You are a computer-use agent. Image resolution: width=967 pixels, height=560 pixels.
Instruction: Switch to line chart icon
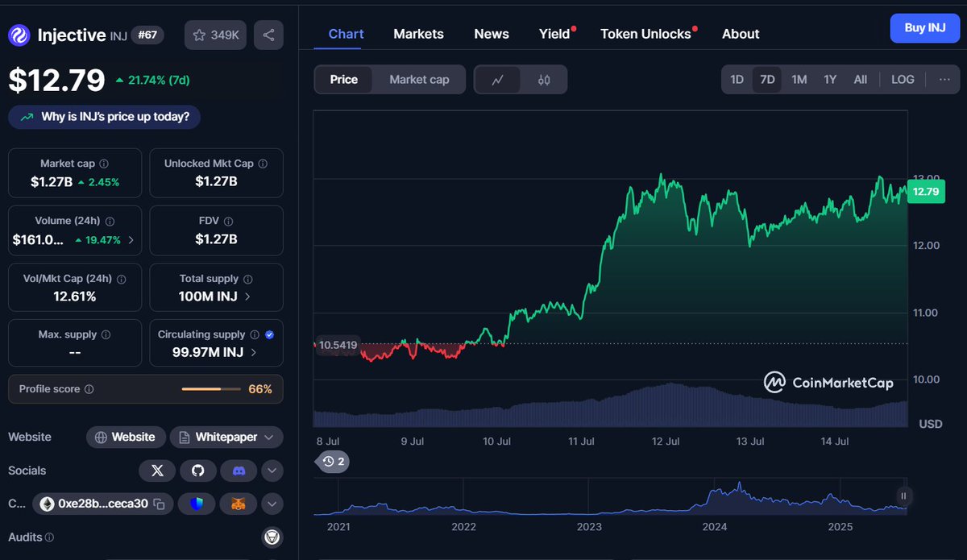(x=498, y=80)
